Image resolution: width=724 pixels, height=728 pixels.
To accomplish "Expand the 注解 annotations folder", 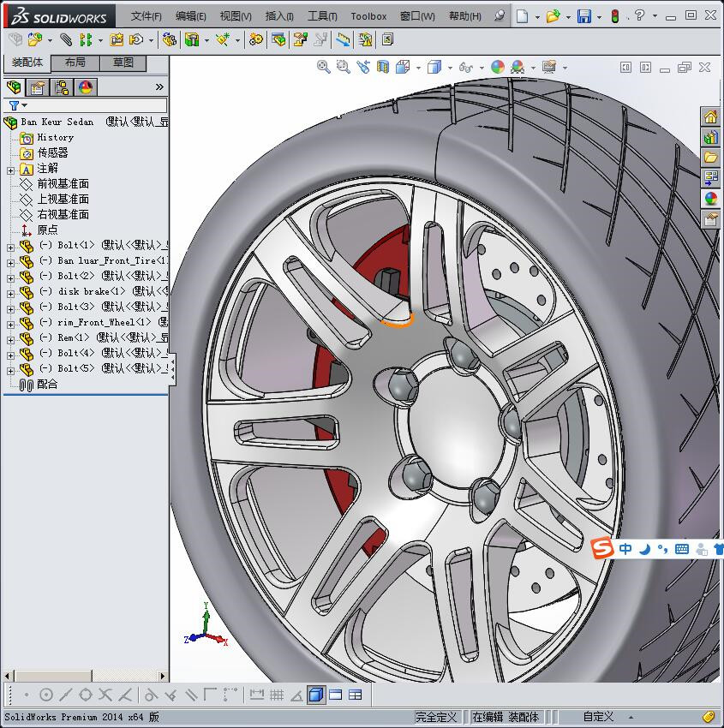I will click(x=10, y=170).
